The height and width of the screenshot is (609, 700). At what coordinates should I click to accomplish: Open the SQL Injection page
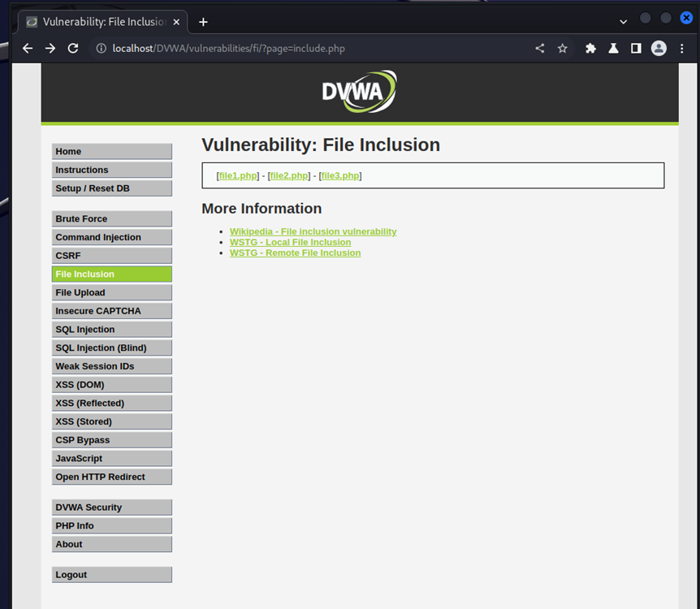(111, 329)
